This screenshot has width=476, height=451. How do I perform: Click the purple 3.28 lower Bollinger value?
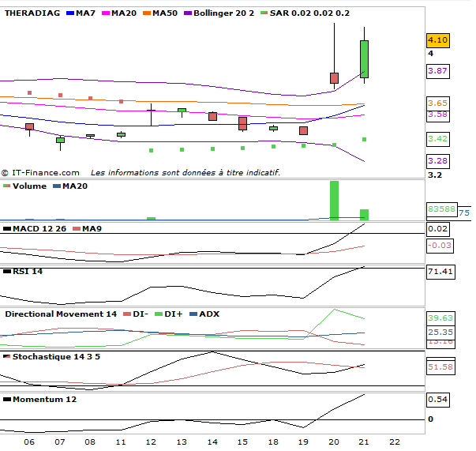[x=438, y=161]
